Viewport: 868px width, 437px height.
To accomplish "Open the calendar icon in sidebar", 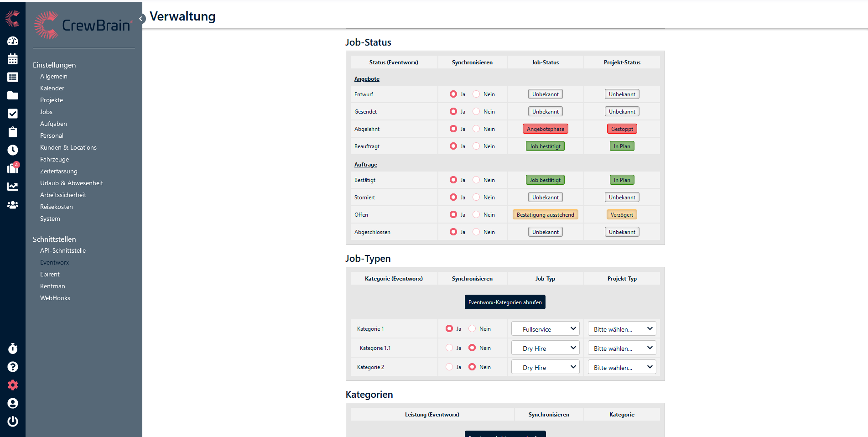I will click(13, 59).
